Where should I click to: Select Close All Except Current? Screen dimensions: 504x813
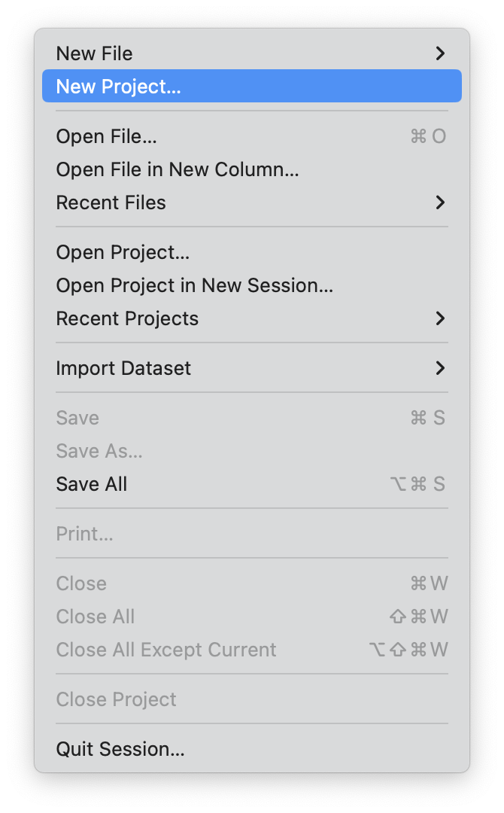pyautogui.click(x=166, y=650)
